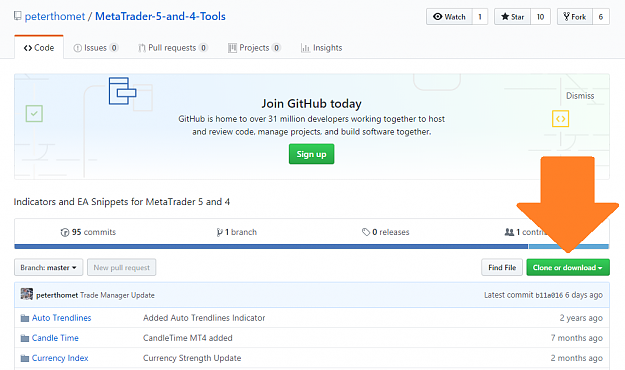625x370 pixels.
Task: Open the latest commit hash b11a016
Action: pyautogui.click(x=549, y=295)
